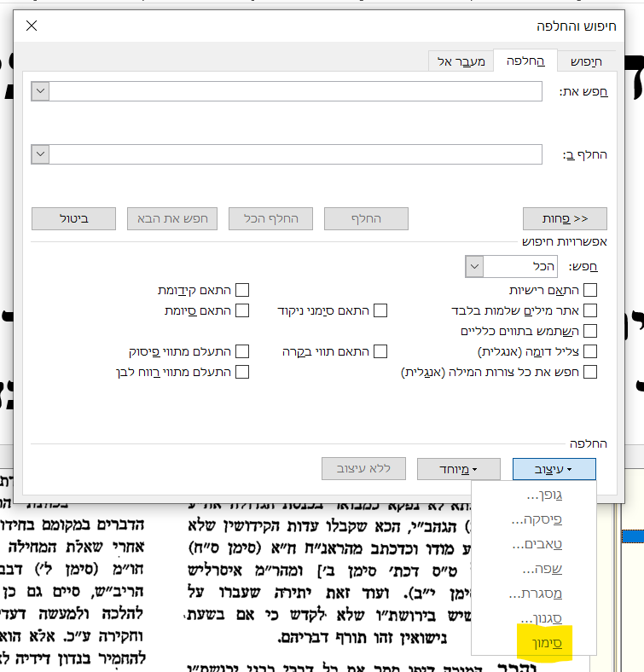
Task: Close the חיפוש והחלפה dialog
Action: coord(32,26)
